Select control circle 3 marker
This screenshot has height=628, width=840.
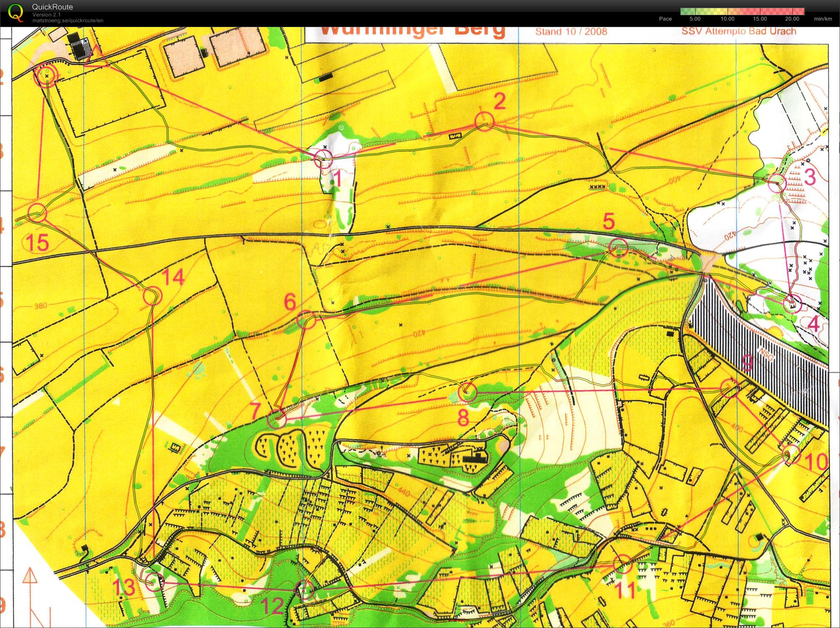tap(777, 183)
